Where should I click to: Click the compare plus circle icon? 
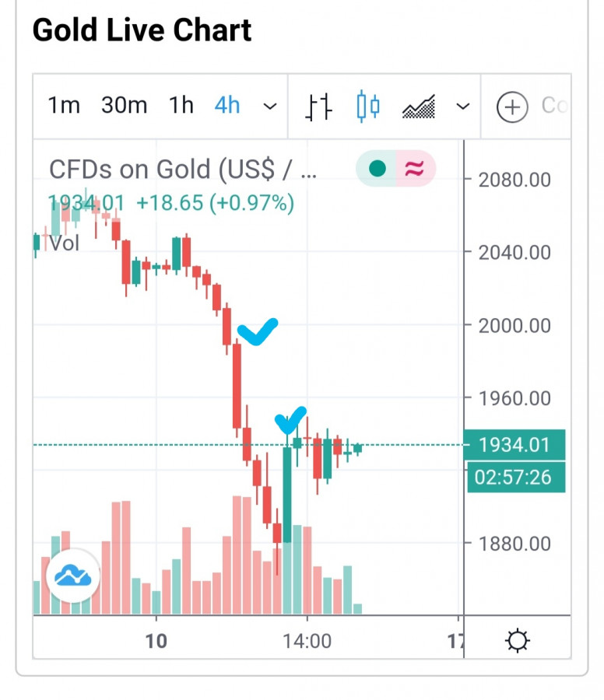[x=512, y=107]
